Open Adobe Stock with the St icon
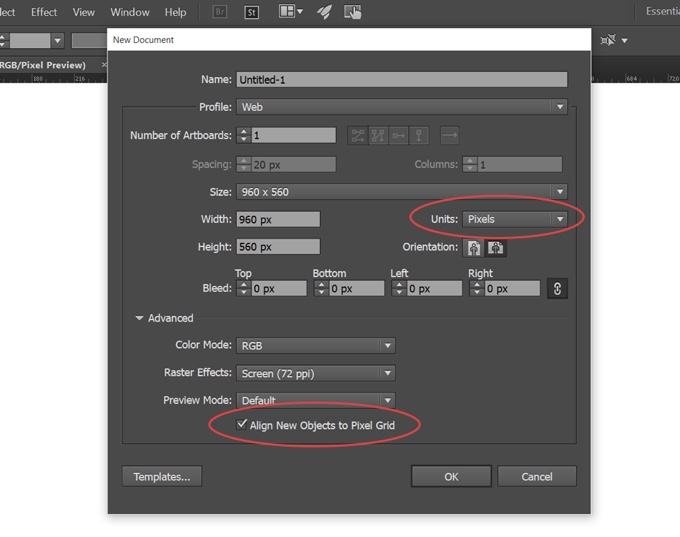 pos(252,12)
